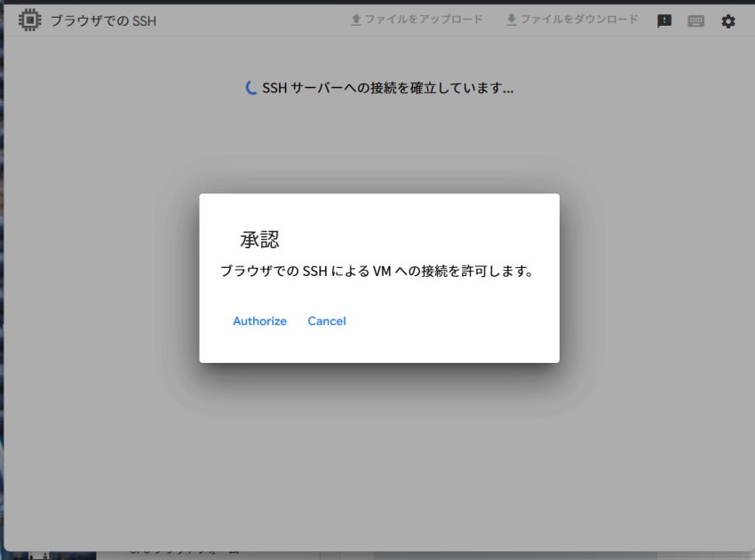This screenshot has width=755, height=560.
Task: Click the upload arrow icon in header
Action: click(356, 20)
